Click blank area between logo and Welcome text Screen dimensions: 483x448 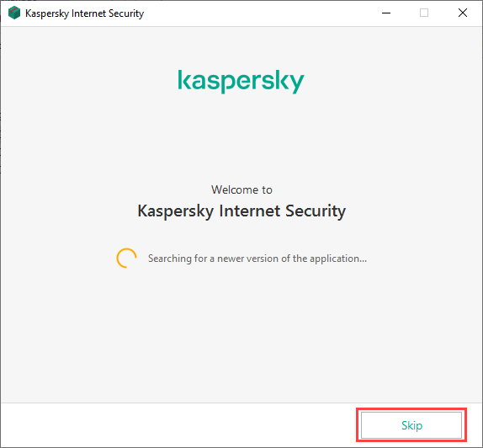pyautogui.click(x=241, y=139)
